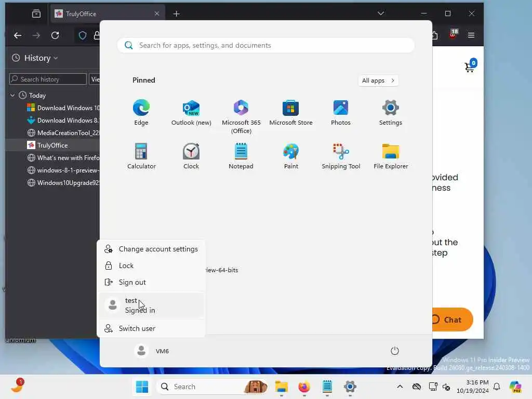Click the Search history field
This screenshot has height=399, width=532.
pos(48,79)
